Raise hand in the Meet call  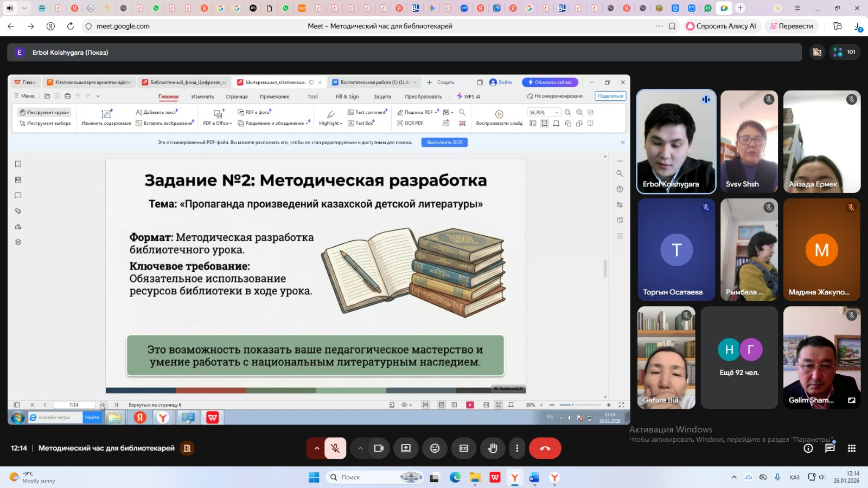point(492,448)
